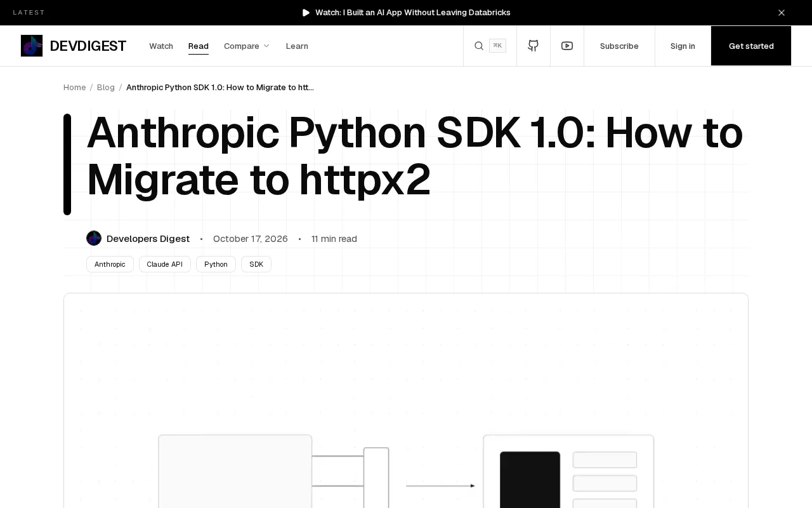Click the Developers Digest author avatar

pos(94,238)
